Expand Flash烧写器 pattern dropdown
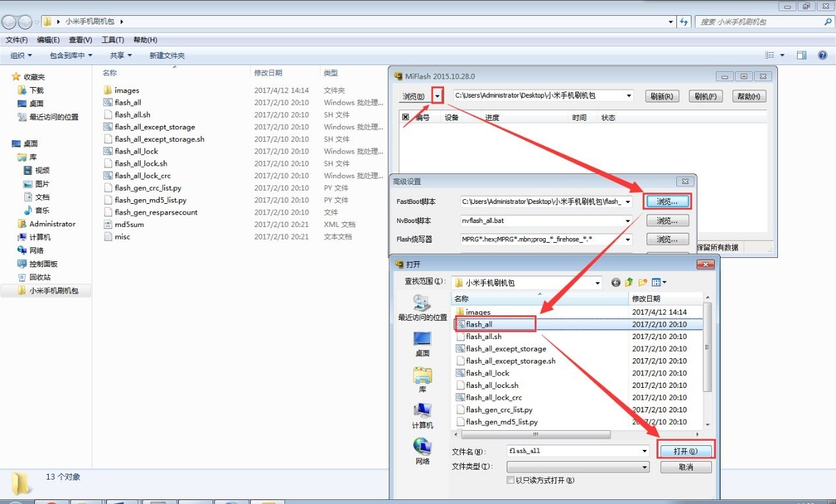 (x=627, y=239)
